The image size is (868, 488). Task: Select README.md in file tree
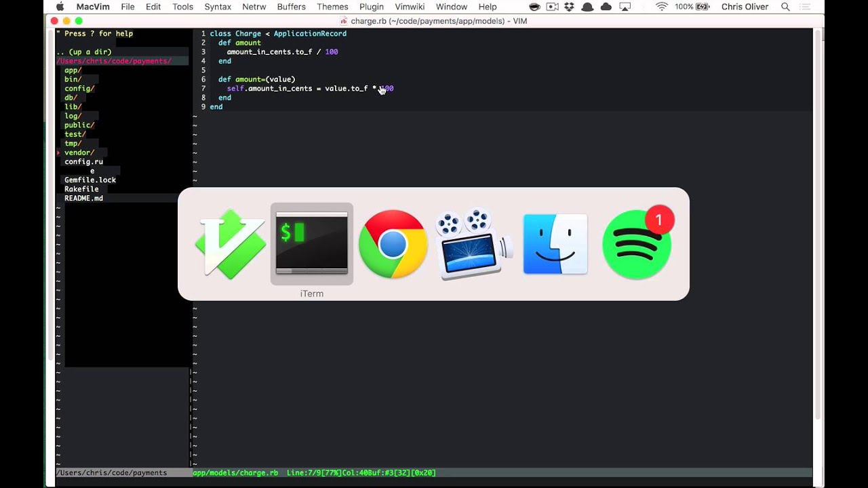(x=83, y=199)
